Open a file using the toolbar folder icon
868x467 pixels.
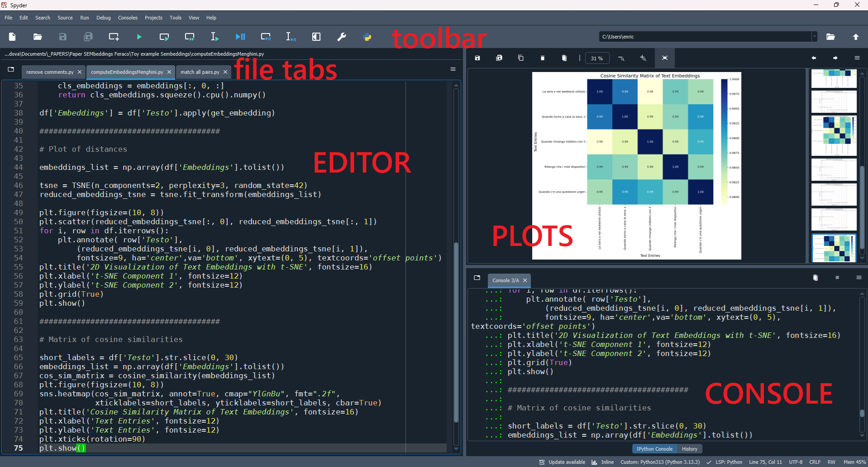pyautogui.click(x=38, y=37)
